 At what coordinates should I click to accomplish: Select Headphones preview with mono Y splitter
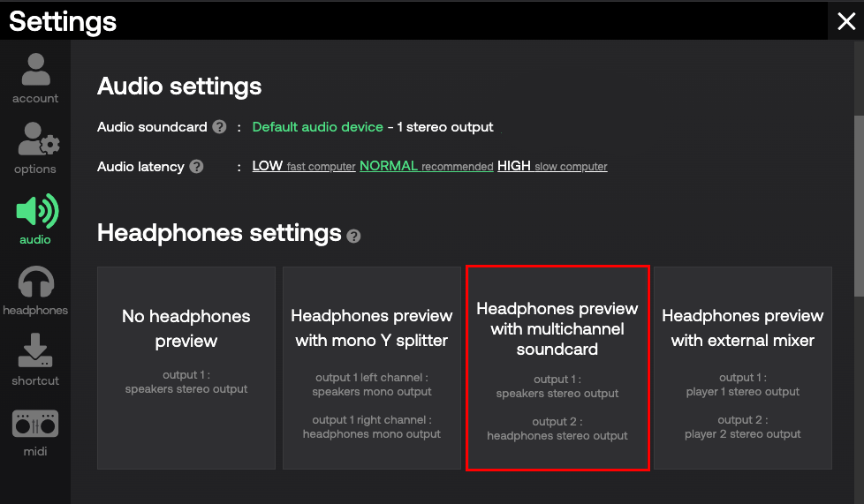[372, 368]
